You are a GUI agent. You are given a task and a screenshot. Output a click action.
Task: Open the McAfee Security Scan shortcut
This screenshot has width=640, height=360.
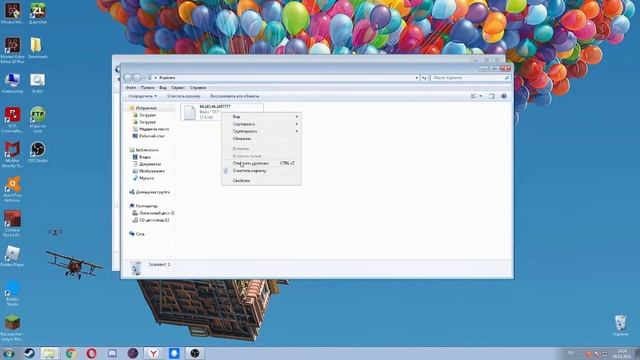coord(12,154)
